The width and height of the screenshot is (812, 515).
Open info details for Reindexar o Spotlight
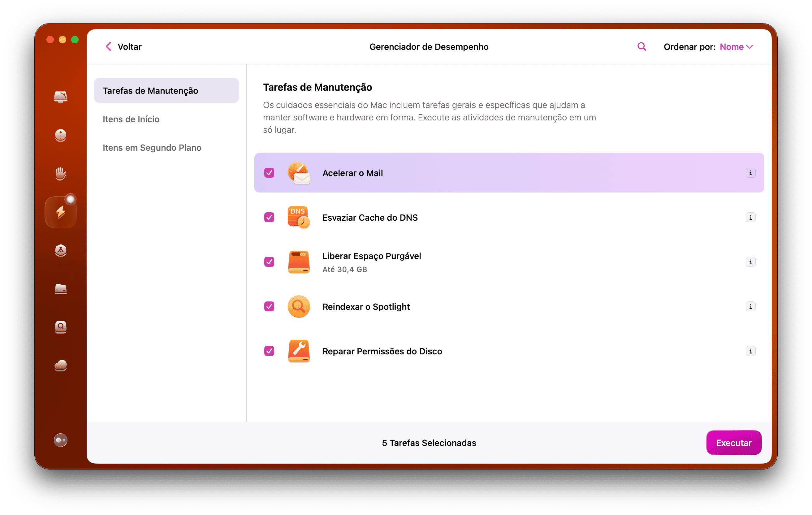751,307
